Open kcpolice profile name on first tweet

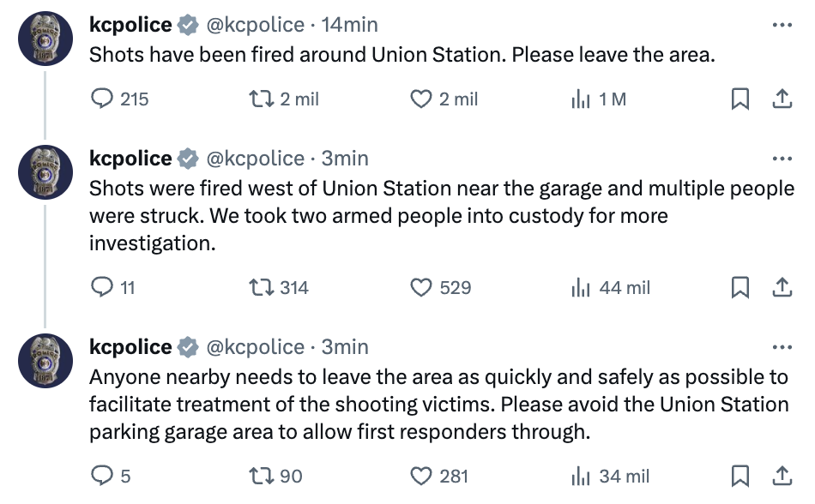click(130, 25)
